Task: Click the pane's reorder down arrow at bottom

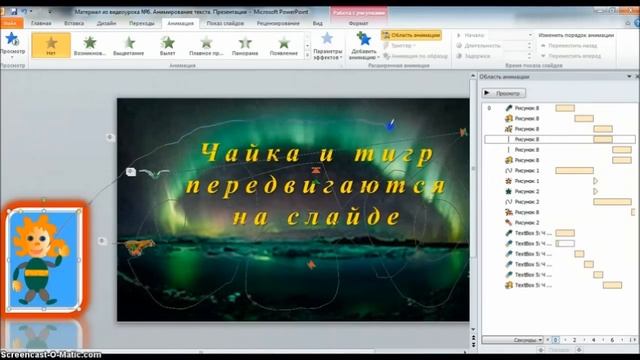Action: coord(579,350)
